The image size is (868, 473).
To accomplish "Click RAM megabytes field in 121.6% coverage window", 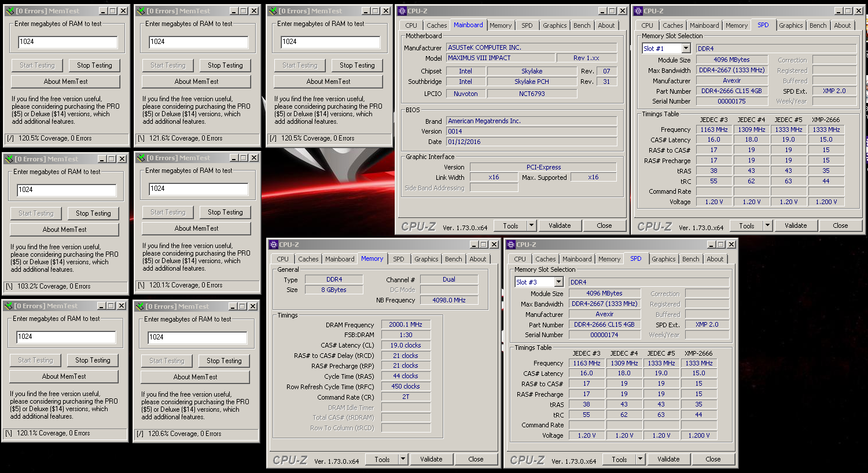I will tap(198, 42).
